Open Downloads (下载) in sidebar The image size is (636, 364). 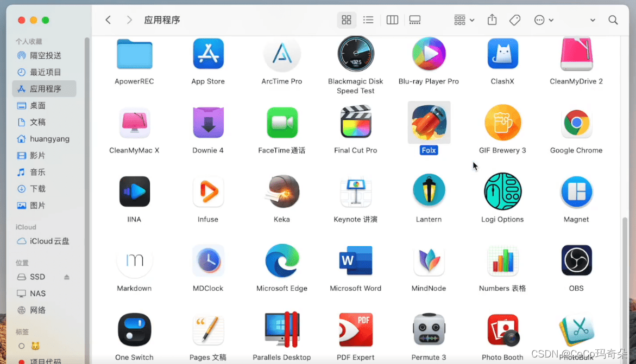pyautogui.click(x=44, y=188)
